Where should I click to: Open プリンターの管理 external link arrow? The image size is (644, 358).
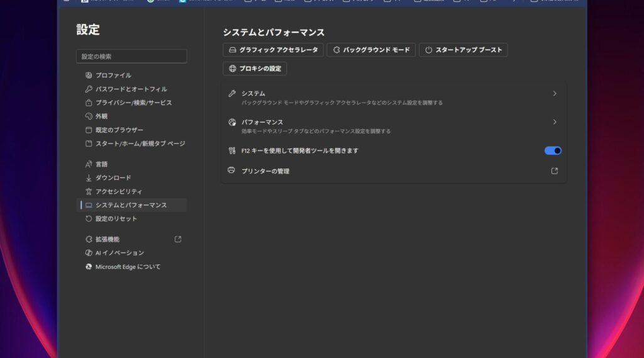click(x=554, y=171)
